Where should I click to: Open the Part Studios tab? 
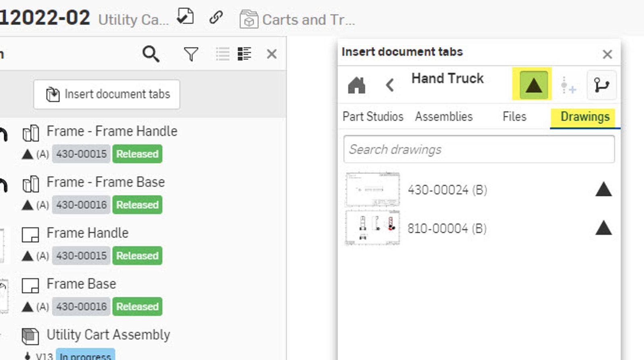[x=373, y=117]
